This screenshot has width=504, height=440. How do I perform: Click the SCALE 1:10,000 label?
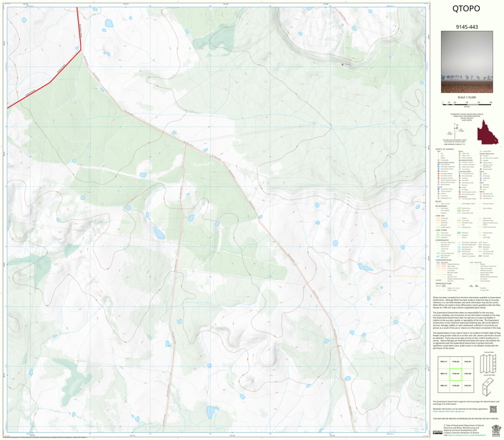467,97
